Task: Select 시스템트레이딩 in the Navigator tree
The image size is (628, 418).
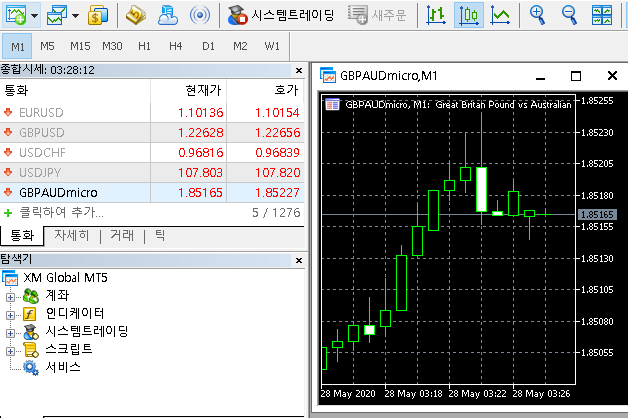Action: pos(87,331)
